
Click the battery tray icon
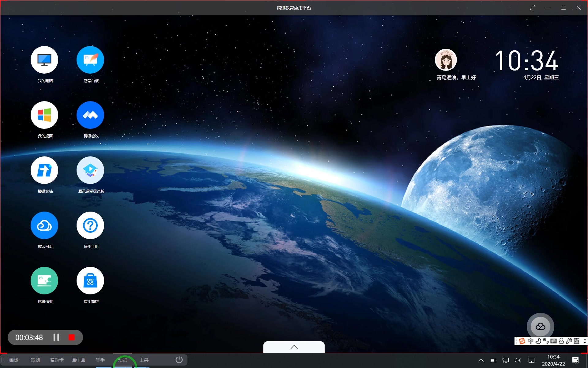pos(493,360)
